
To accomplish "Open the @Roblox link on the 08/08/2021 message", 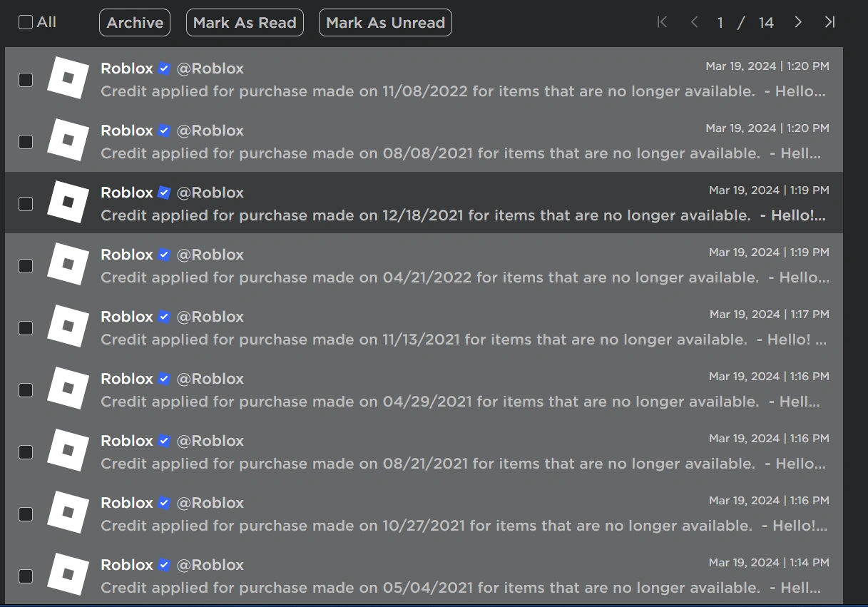I will (210, 131).
